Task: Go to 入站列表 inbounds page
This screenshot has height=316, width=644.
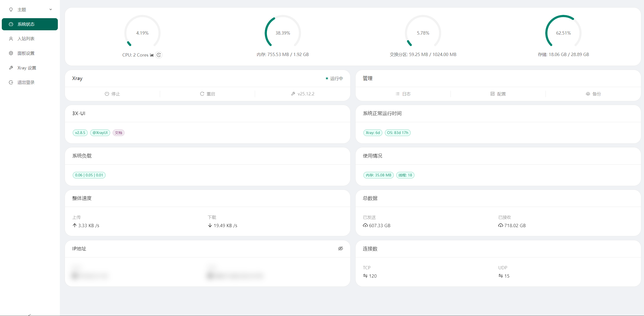Action: click(x=30, y=39)
